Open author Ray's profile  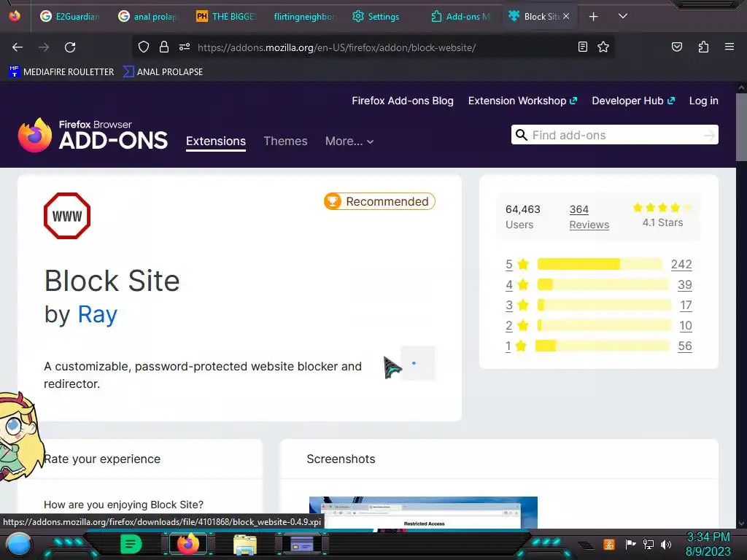click(97, 314)
